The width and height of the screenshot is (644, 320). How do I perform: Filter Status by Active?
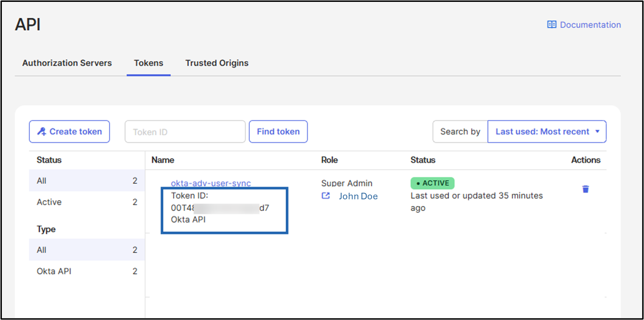87,202
